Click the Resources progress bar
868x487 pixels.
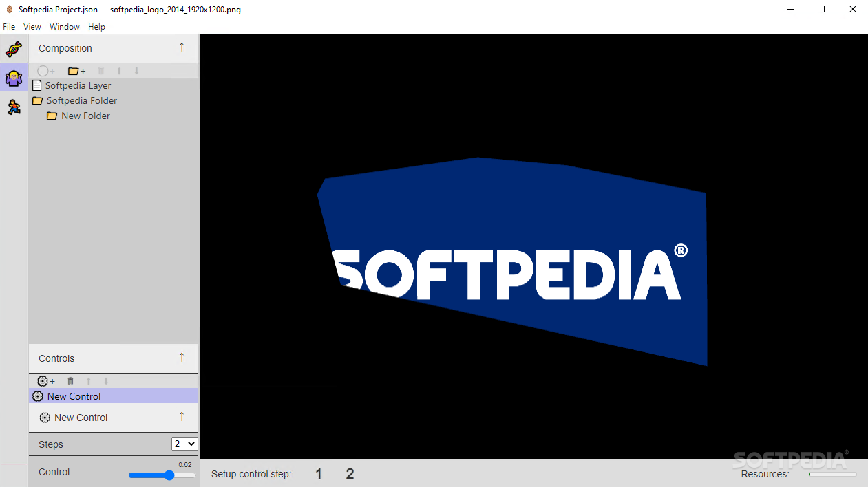(x=833, y=474)
